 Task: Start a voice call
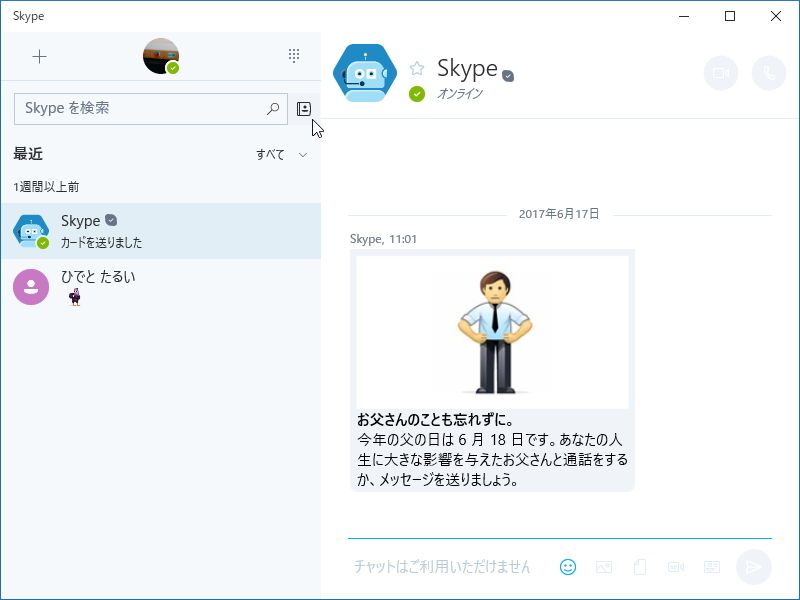[x=768, y=73]
